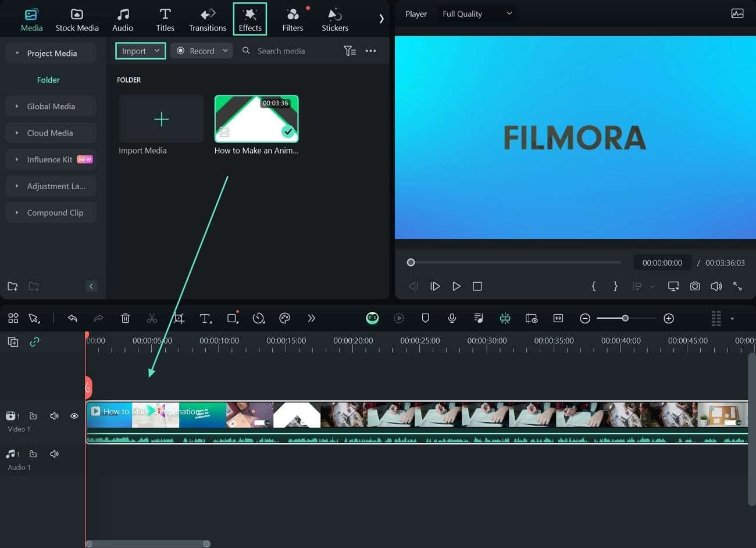756x548 pixels.
Task: Open the Full Quality dropdown
Action: 477,13
